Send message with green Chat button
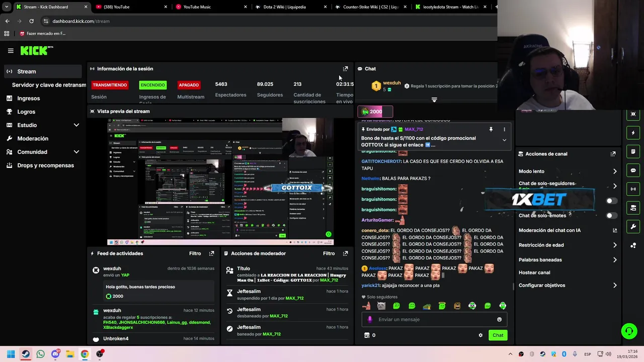This screenshot has height=362, width=644. (x=498, y=335)
